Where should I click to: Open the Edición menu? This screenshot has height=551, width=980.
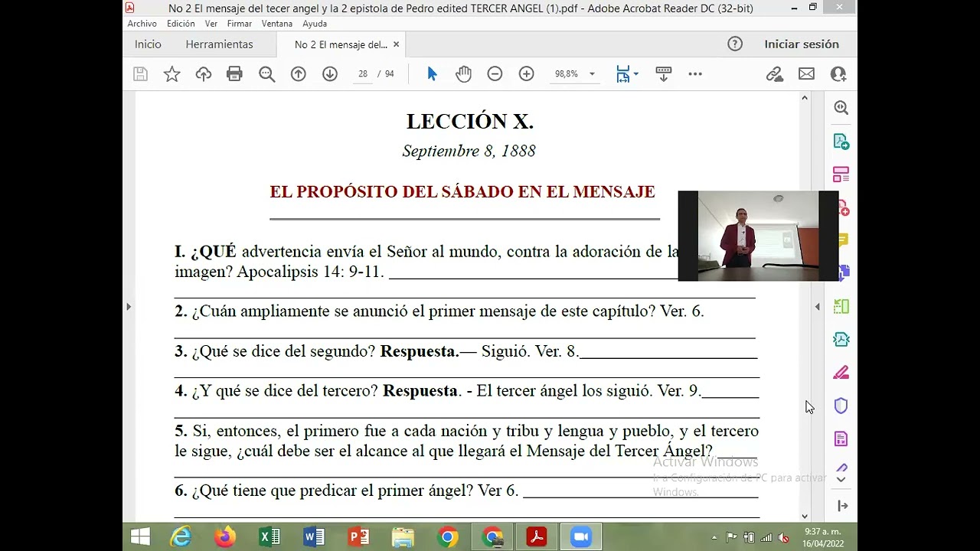coord(181,24)
